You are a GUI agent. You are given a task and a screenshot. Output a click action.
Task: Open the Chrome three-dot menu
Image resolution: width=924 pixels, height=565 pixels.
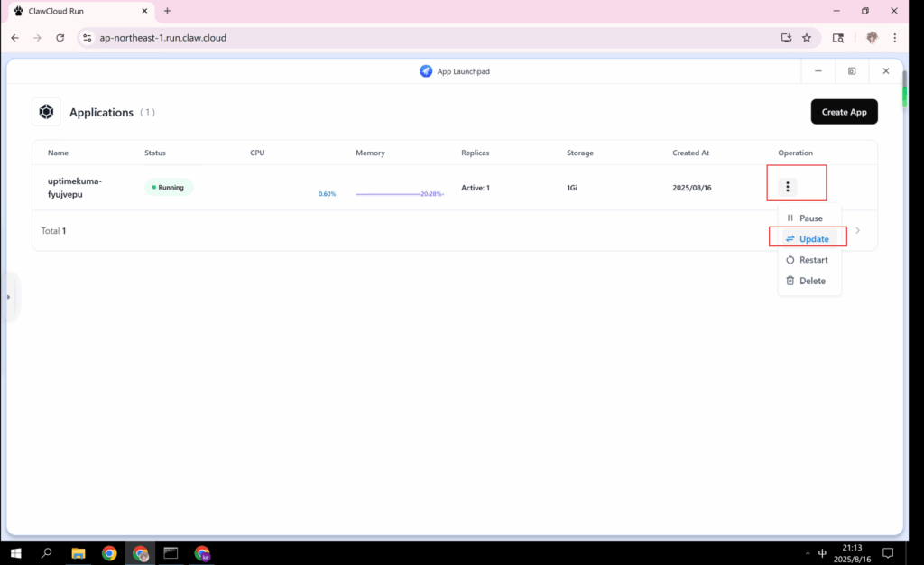click(x=894, y=38)
